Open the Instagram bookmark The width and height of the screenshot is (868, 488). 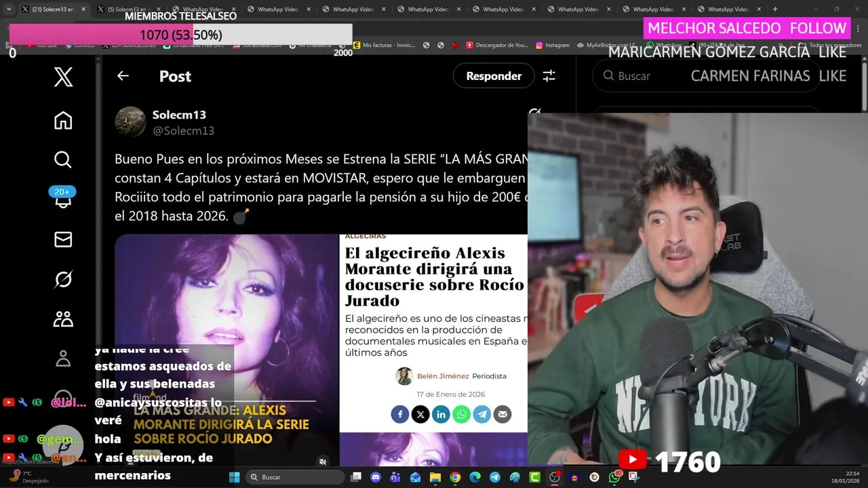[x=553, y=45]
